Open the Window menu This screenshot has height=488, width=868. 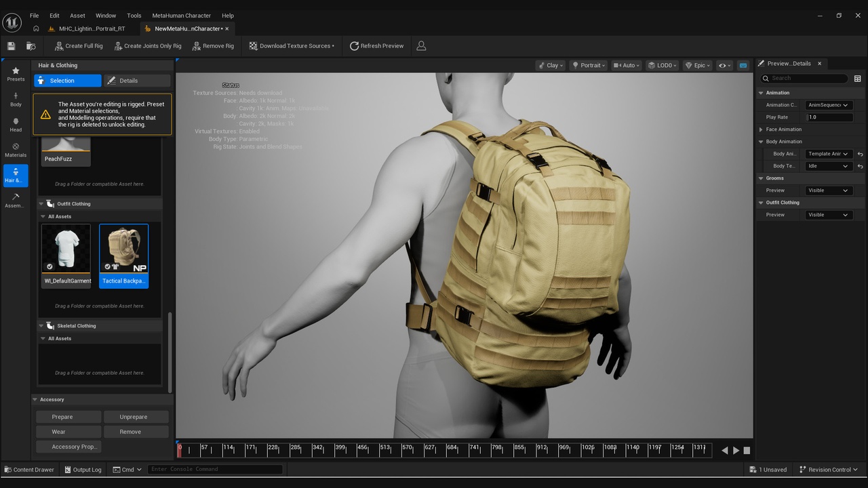tap(106, 16)
